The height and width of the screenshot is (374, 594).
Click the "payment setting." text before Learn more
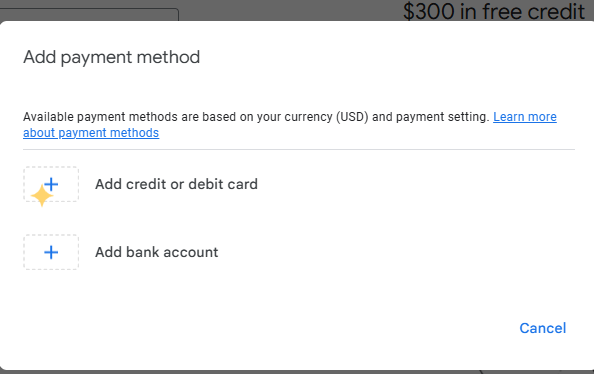(x=443, y=117)
